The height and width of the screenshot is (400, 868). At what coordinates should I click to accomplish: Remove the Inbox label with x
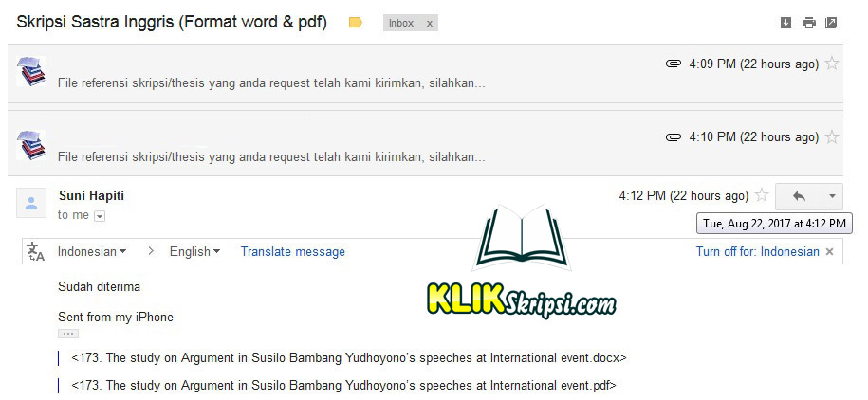(429, 24)
